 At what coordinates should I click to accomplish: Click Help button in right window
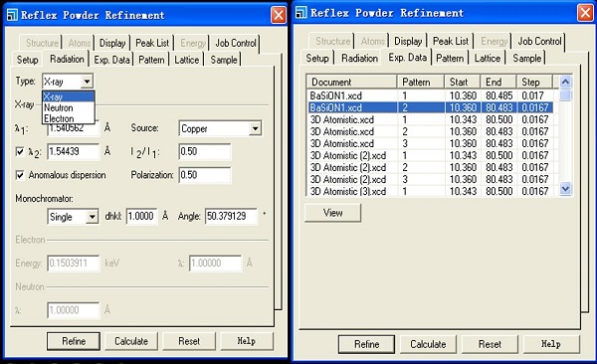pyautogui.click(x=551, y=344)
